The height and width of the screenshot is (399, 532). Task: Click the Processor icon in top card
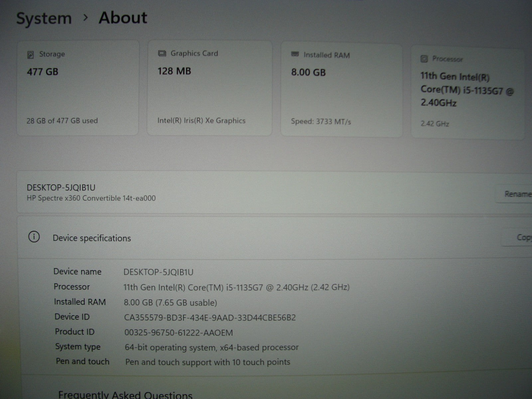(x=424, y=59)
